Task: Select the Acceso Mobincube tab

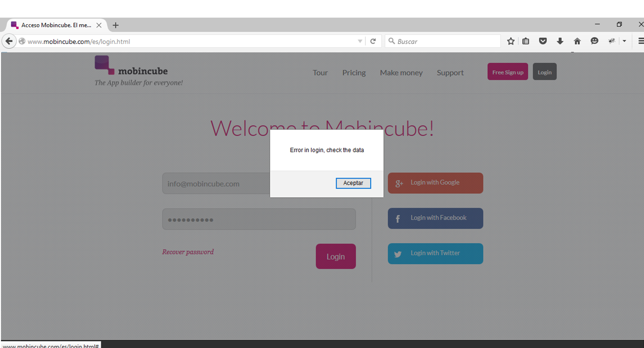Action: 56,25
